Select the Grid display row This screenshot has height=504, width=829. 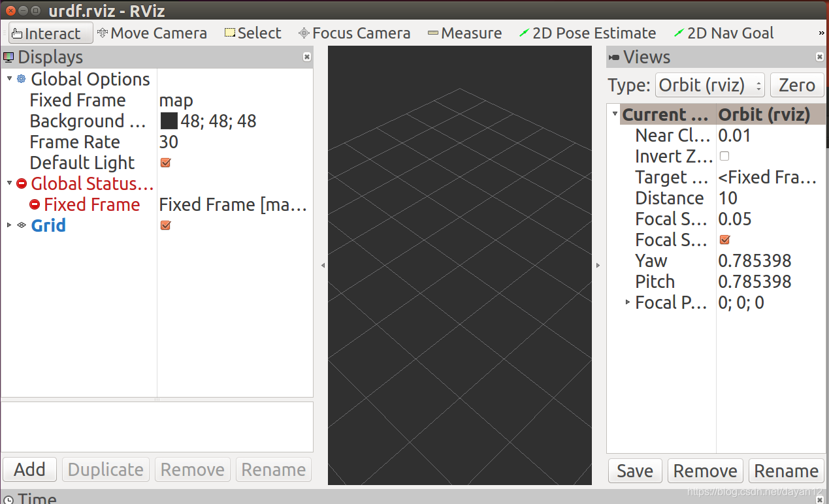[157, 225]
